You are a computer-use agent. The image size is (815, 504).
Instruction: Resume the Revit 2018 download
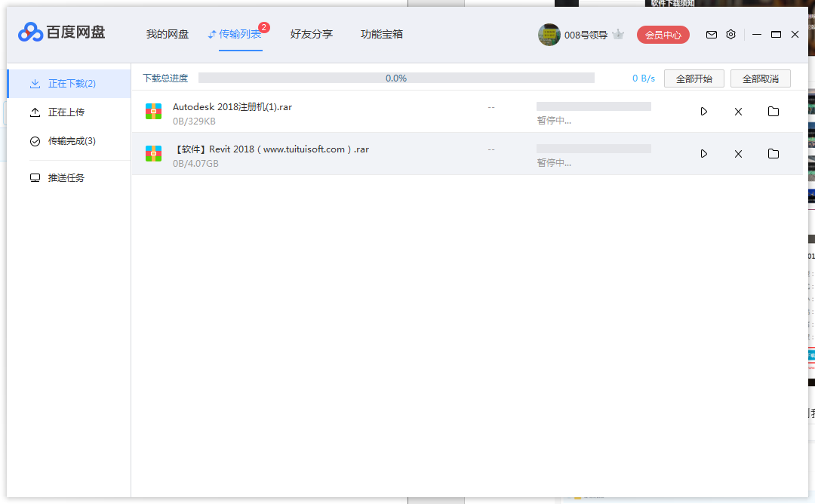704,154
